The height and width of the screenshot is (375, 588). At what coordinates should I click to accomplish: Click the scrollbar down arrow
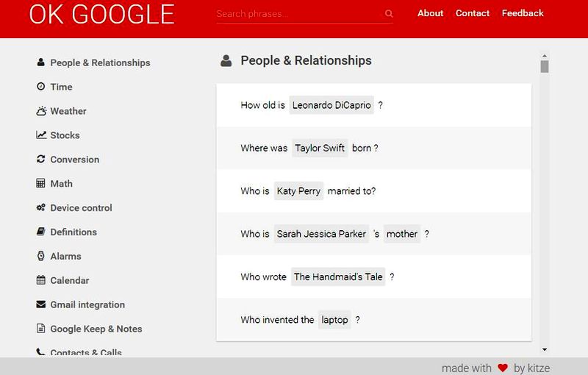(545, 349)
